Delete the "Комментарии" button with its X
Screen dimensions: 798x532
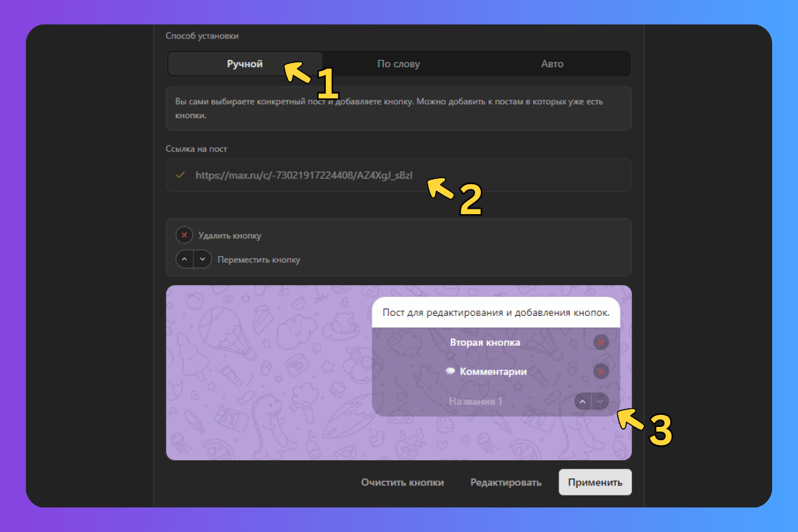600,372
